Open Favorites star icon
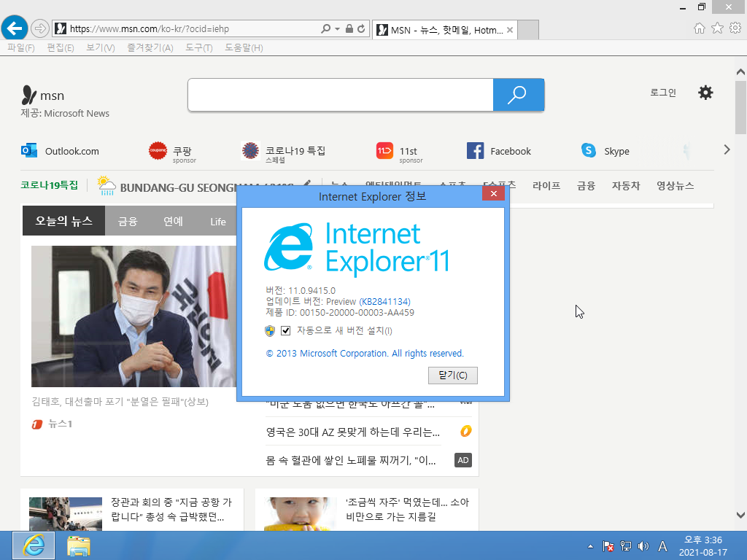 [x=717, y=28]
